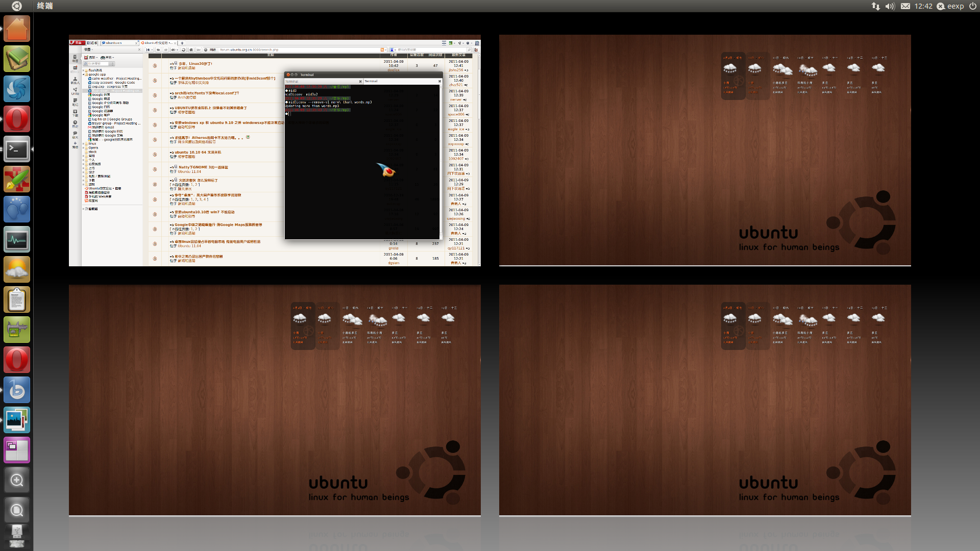Open the Home Folder launcher icon
The height and width of the screenshot is (551, 980).
click(x=17, y=29)
